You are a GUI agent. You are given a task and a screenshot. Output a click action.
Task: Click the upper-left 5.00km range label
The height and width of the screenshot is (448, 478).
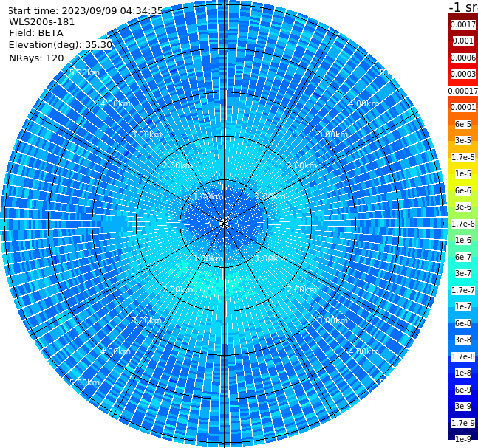(x=84, y=72)
